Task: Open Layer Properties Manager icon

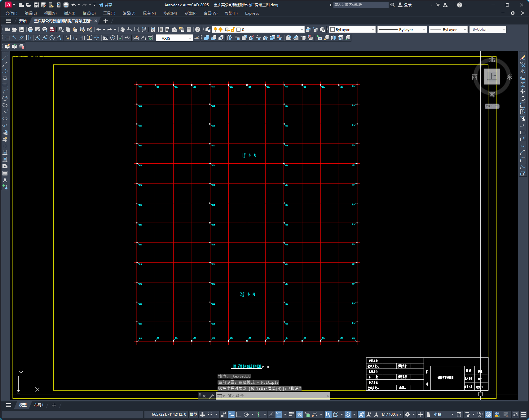Action: [x=208, y=29]
